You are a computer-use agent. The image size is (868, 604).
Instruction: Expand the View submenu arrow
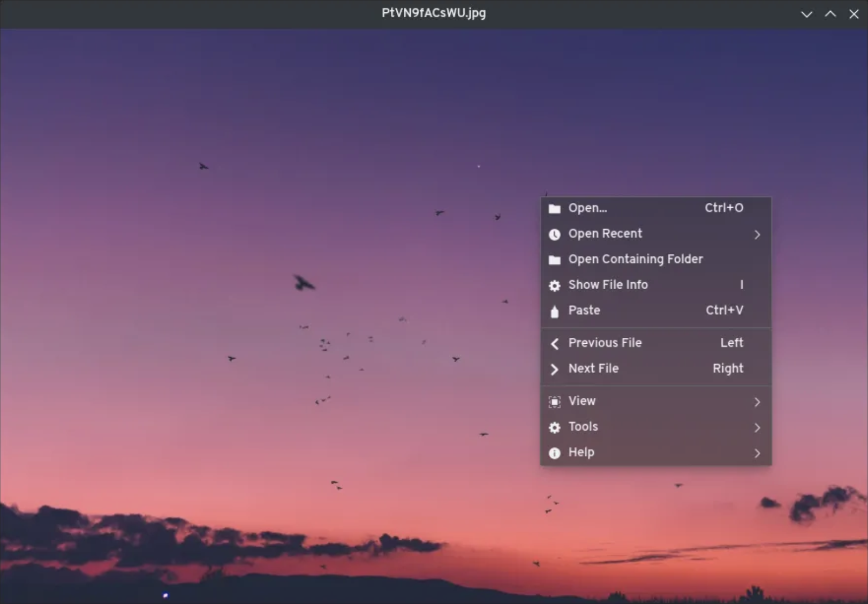click(757, 402)
